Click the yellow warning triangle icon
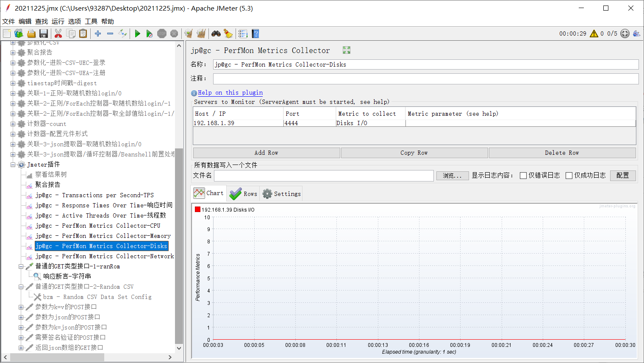The image size is (644, 363). point(594,34)
